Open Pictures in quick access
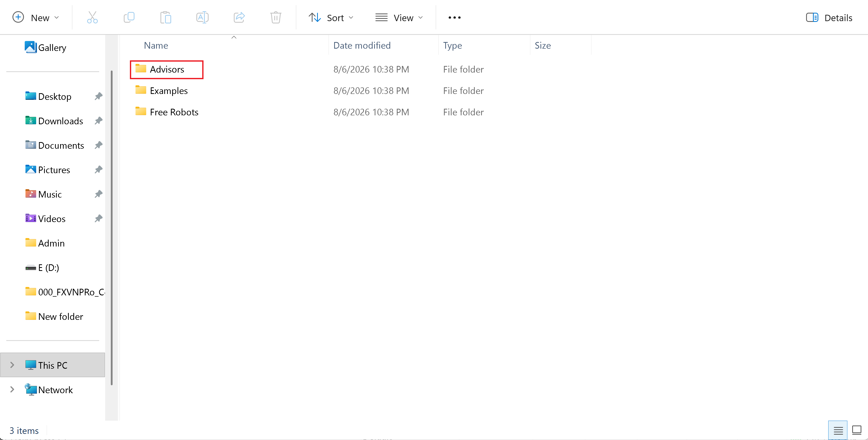Viewport: 868px width, 440px height. click(48, 170)
